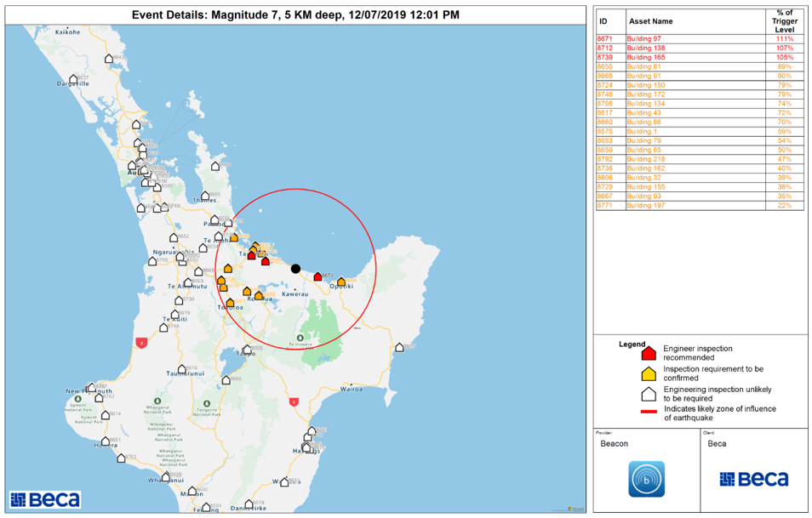This screenshot has width=812, height=518.
Task: Click white house icon in legend
Action: click(648, 394)
